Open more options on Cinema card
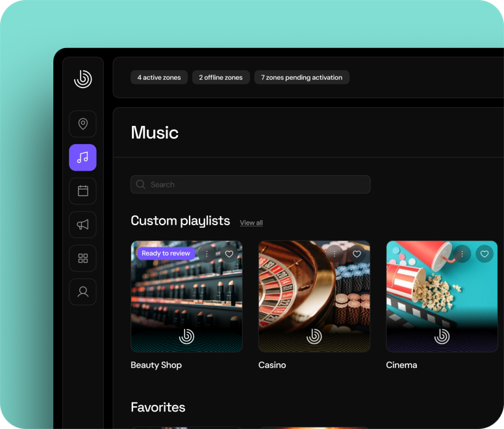Viewport: 504px width, 429px height. point(462,254)
